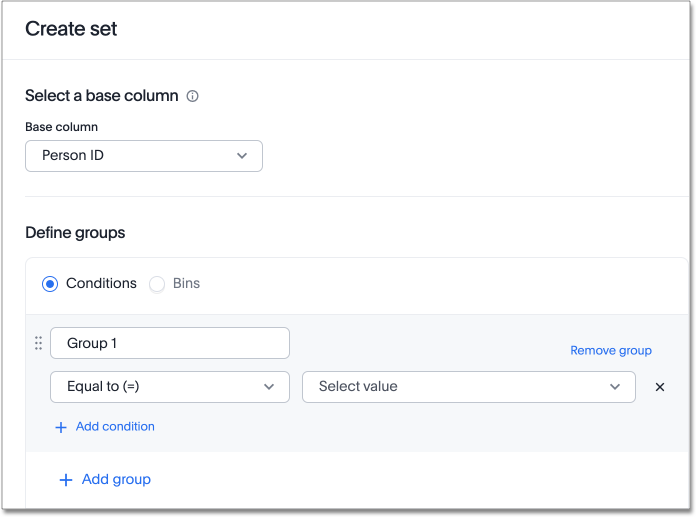Open the Person ID base column dropdown
The image size is (696, 517).
(x=143, y=156)
